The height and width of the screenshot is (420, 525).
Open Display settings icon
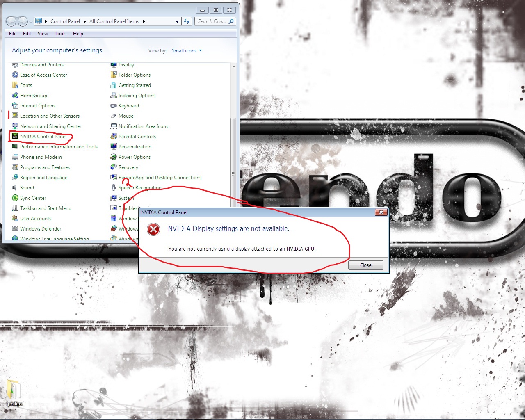tap(114, 65)
